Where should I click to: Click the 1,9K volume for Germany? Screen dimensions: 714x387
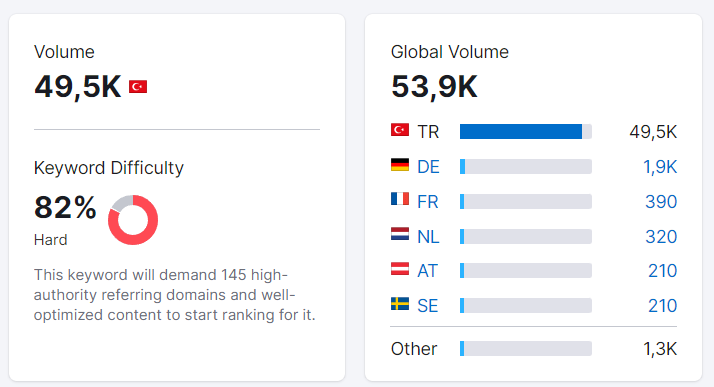pos(660,167)
